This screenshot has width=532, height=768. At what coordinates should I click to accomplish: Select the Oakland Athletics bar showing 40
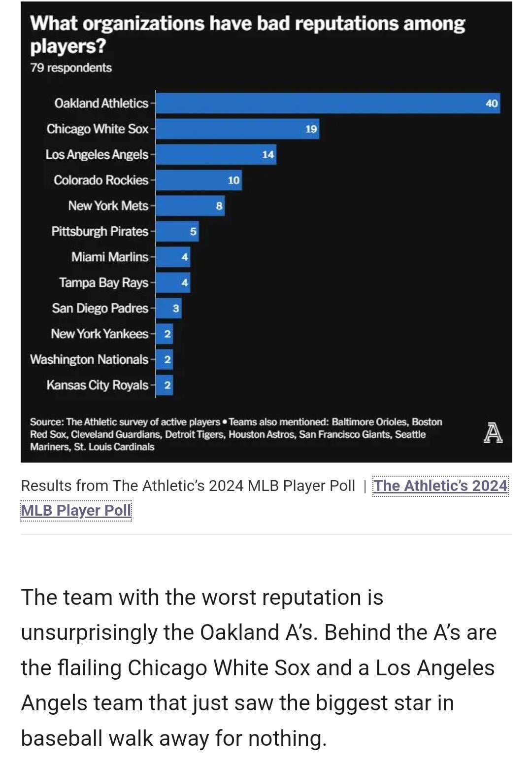point(328,103)
